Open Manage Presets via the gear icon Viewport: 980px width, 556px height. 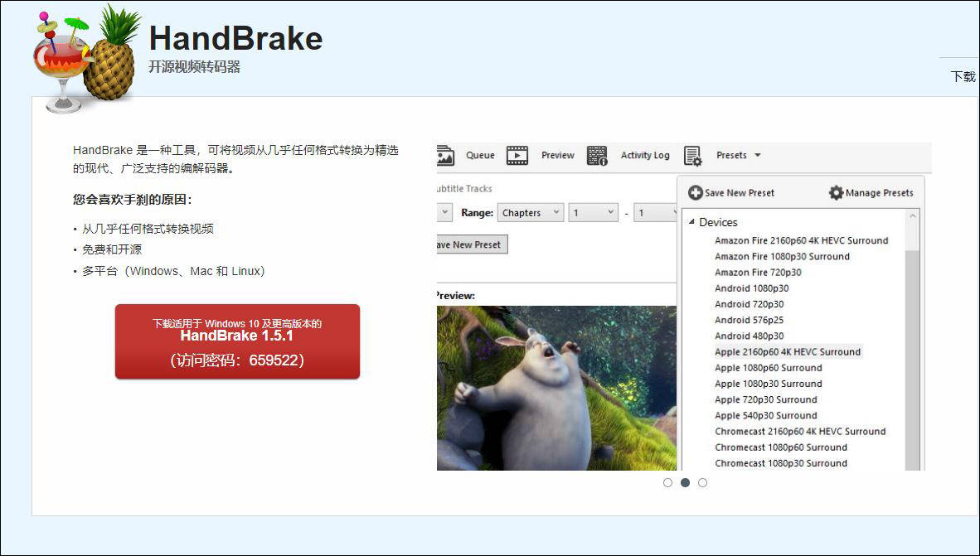click(836, 192)
